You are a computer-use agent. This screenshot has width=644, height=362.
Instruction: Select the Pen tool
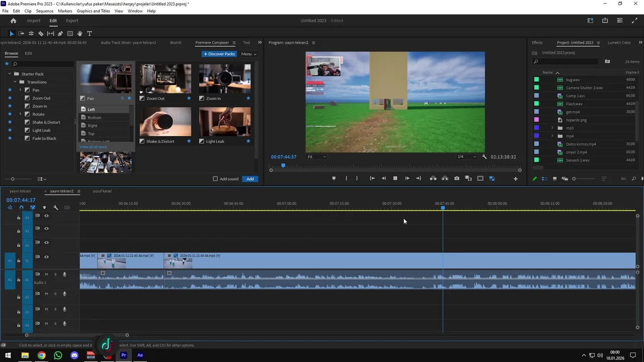click(60, 34)
